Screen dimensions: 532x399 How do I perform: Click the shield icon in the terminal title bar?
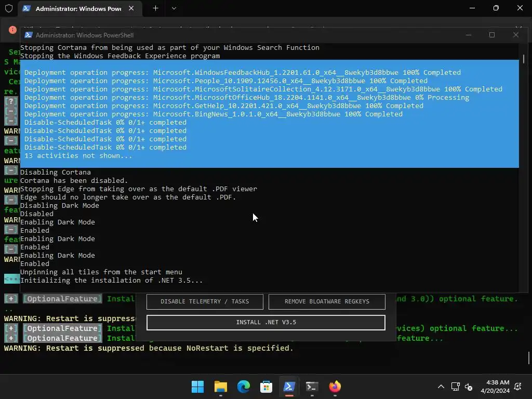pos(9,8)
